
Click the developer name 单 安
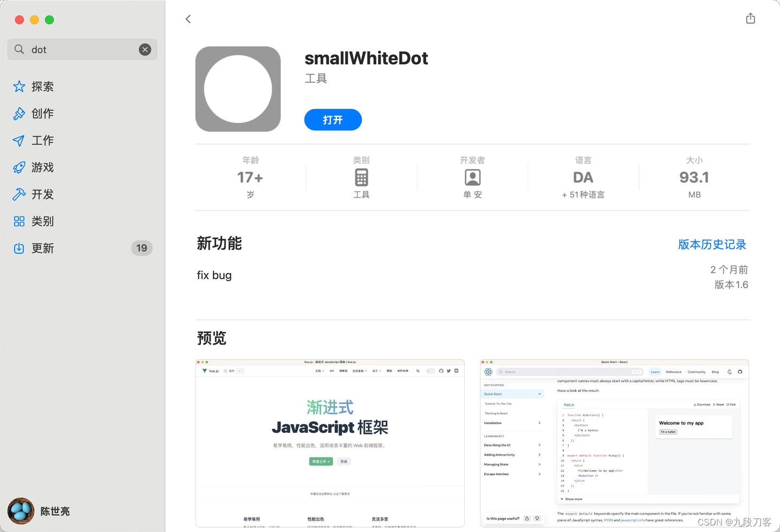click(x=472, y=195)
